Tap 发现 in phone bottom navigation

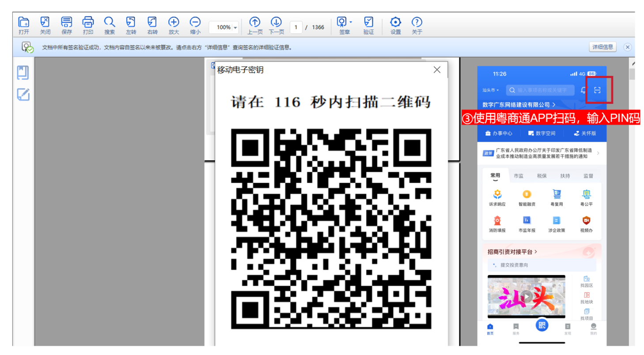pos(568,329)
